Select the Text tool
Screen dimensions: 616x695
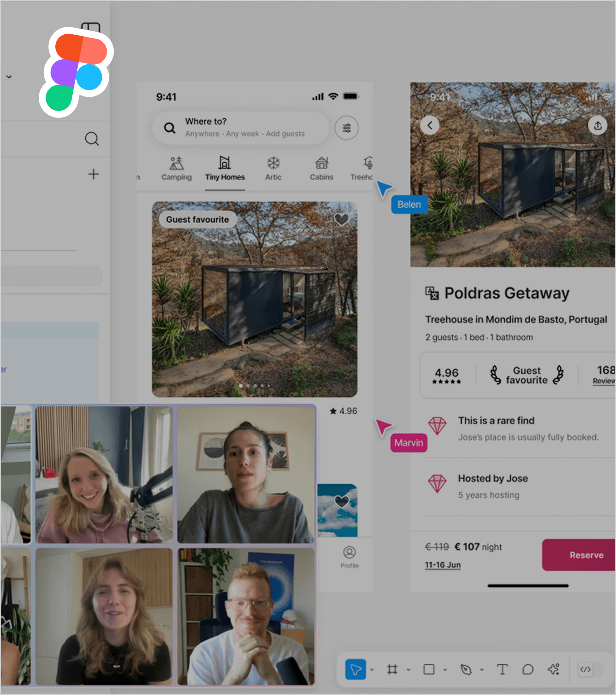pyautogui.click(x=502, y=669)
